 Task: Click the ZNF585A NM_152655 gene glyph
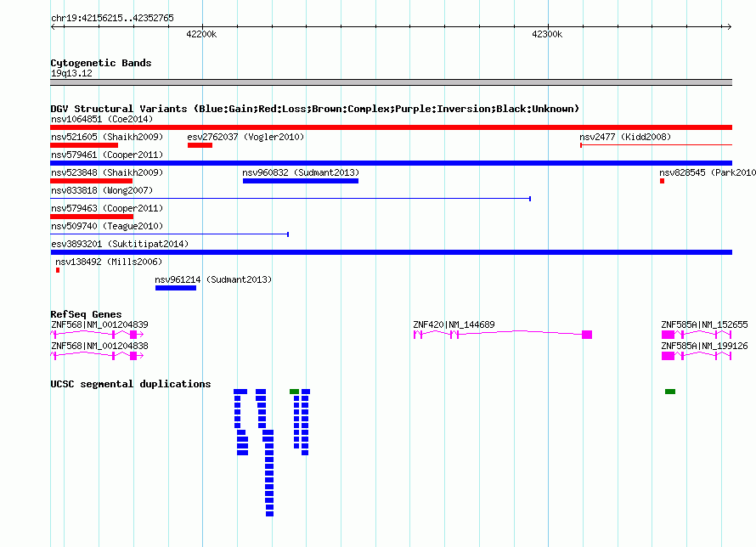click(697, 335)
